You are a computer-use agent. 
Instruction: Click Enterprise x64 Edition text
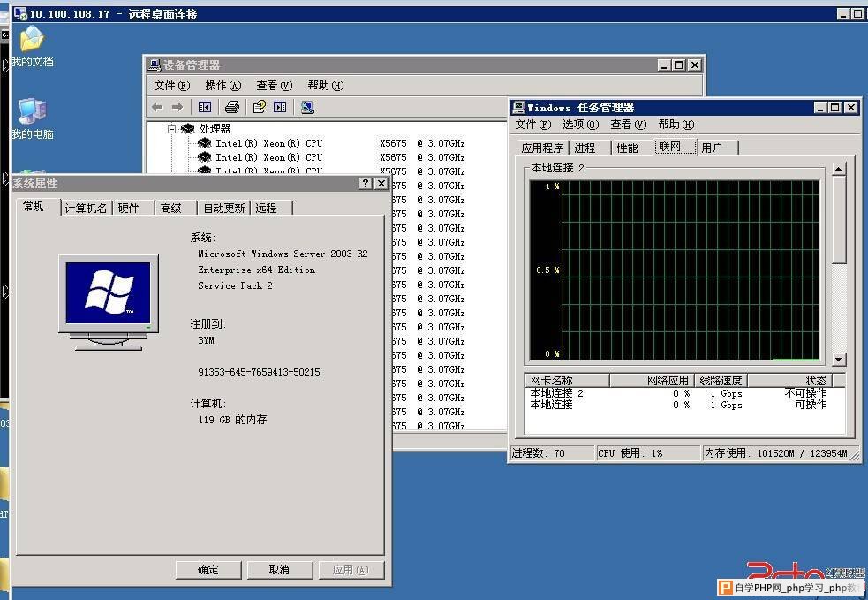point(257,270)
